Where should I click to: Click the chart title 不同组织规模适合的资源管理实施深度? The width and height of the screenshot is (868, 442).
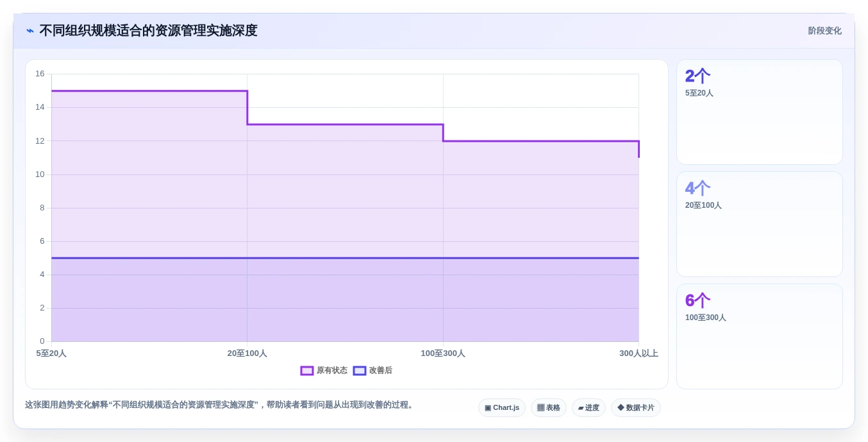[148, 31]
